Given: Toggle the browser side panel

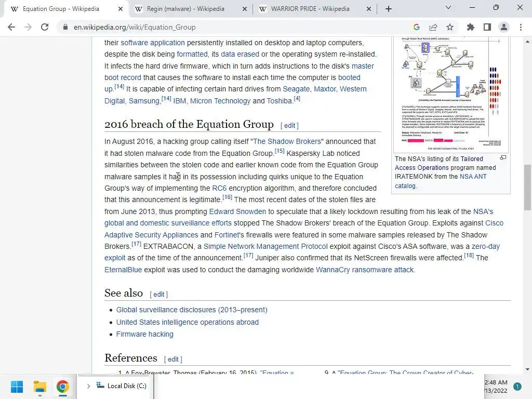Looking at the screenshot, I should 487,27.
